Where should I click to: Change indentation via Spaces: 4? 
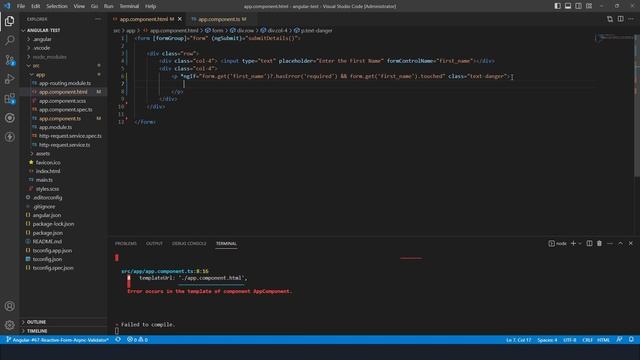click(x=547, y=340)
